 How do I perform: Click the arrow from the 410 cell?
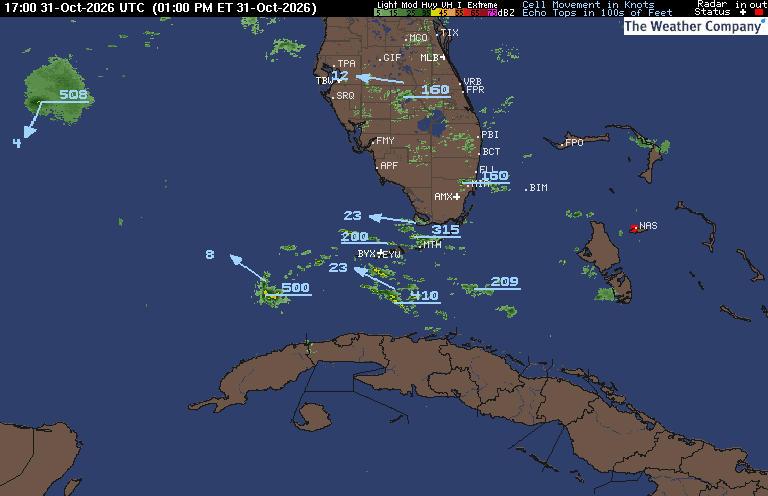coord(375,278)
